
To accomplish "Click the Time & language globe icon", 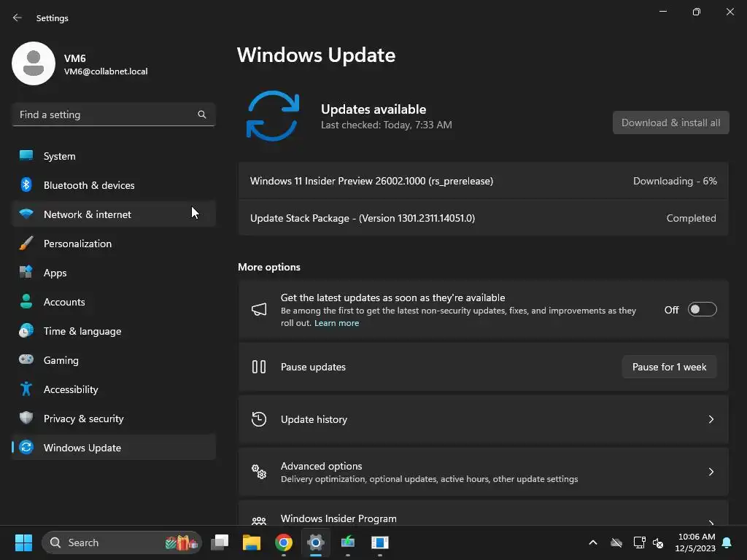I will tap(26, 330).
